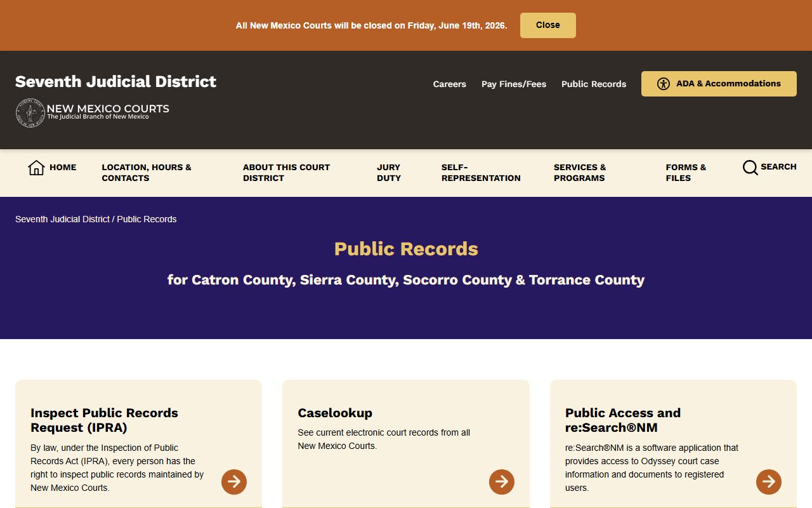Click the Public Records page heading
Screen dimensions: 812x508
pos(406,248)
